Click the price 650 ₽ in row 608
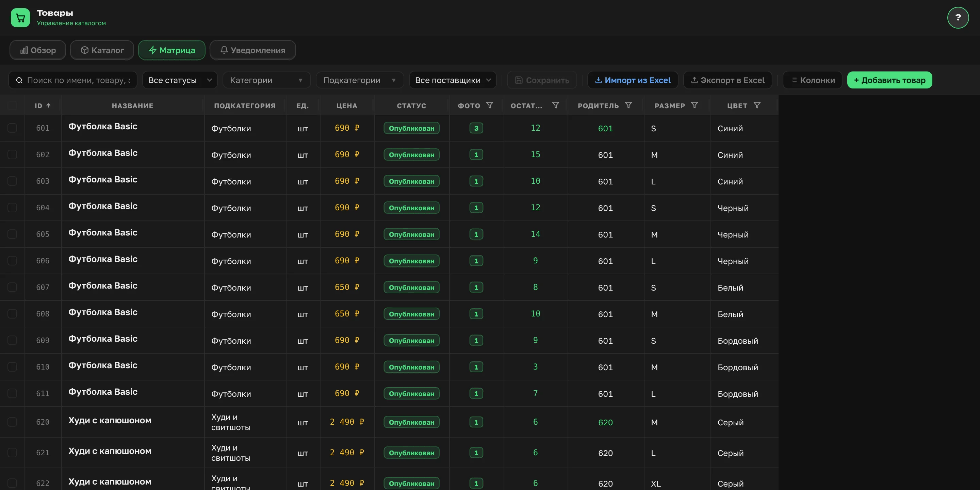The width and height of the screenshot is (980, 490). pyautogui.click(x=347, y=314)
